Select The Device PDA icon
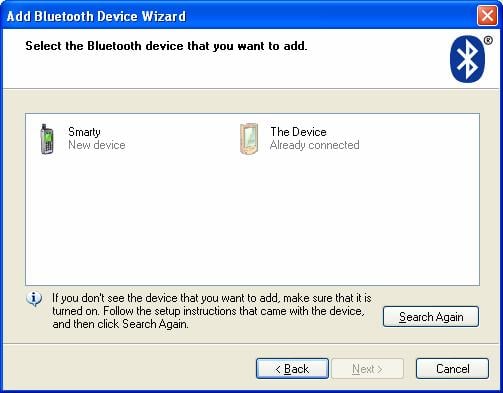 tap(249, 139)
